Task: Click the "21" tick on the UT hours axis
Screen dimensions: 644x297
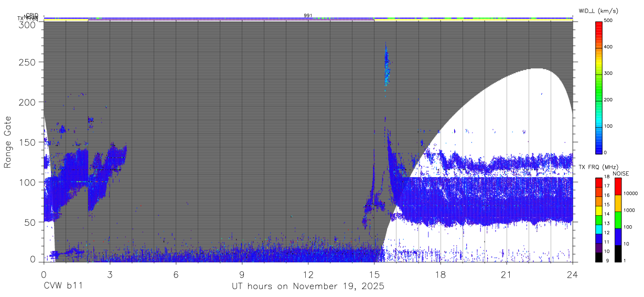Action: (x=506, y=274)
